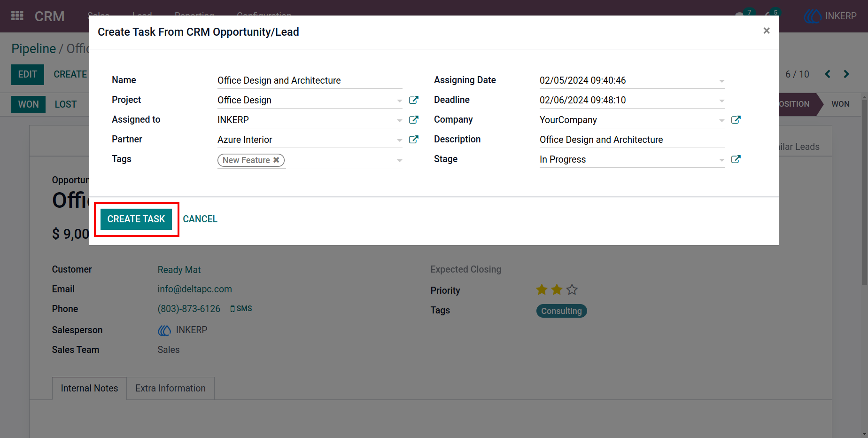Click the EDIT button
The width and height of the screenshot is (868, 438).
(x=28, y=74)
